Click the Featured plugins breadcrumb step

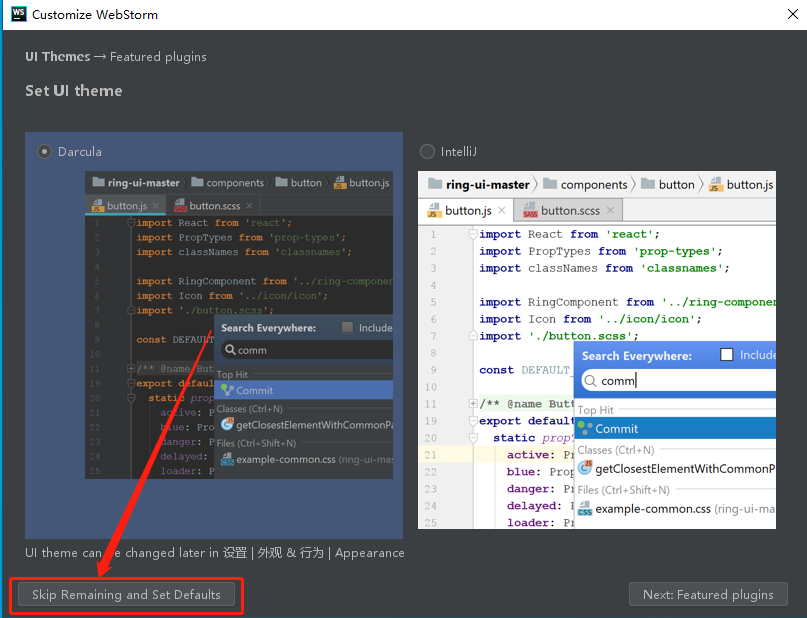(x=158, y=57)
